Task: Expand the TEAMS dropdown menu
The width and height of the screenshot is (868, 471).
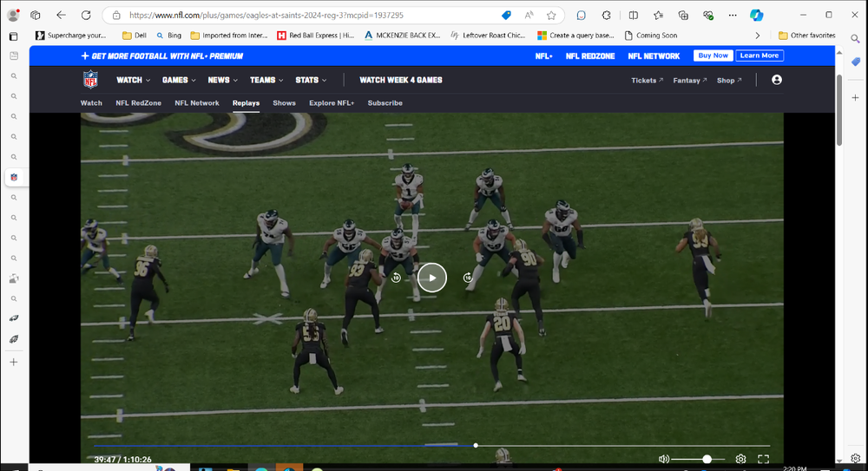Action: coord(266,80)
